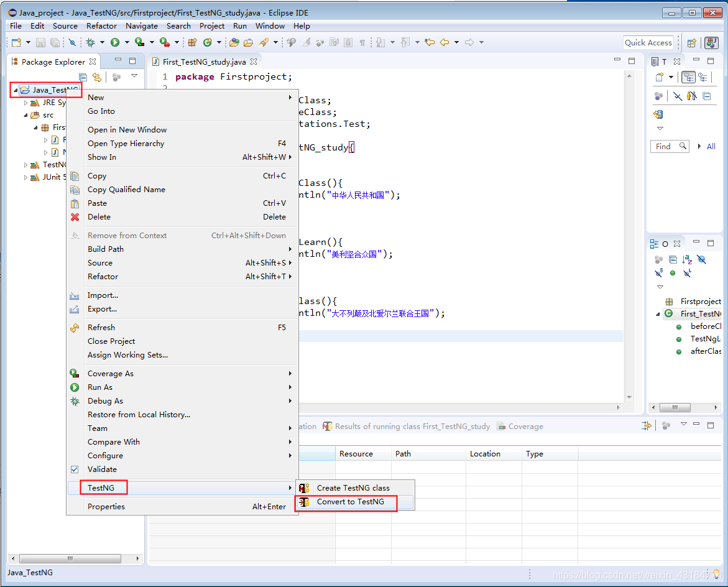The image size is (728, 587).
Task: Maximize the editor area
Action: (x=632, y=61)
